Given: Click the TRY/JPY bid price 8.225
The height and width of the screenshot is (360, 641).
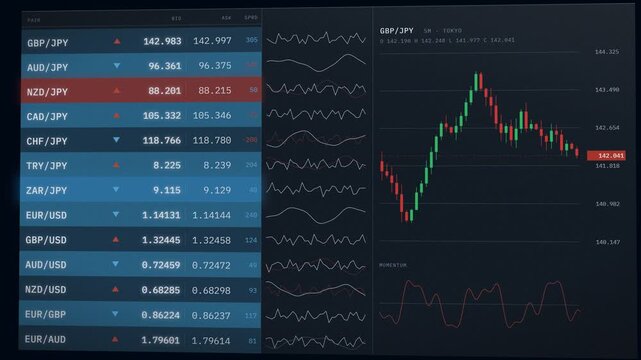Looking at the screenshot, I should point(167,165).
